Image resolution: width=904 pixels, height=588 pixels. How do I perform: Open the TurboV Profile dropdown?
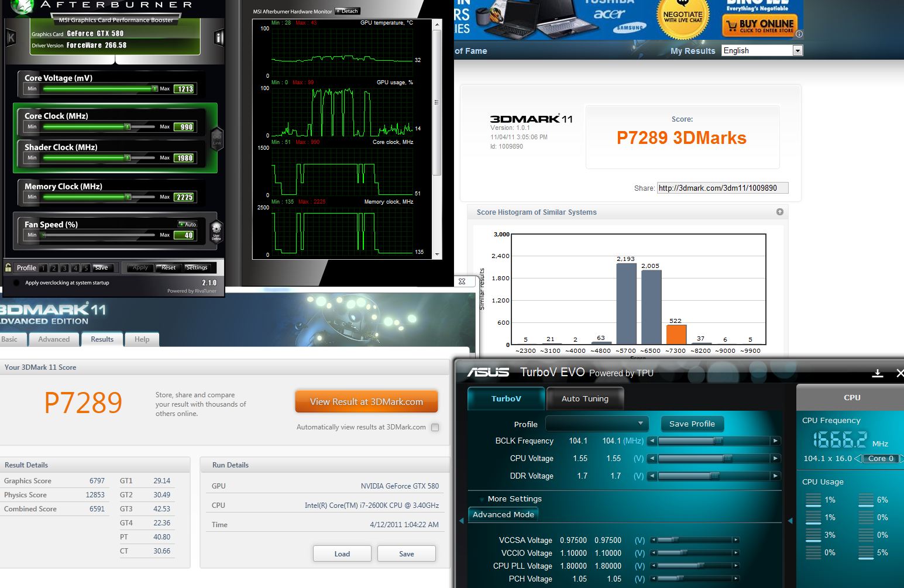[597, 424]
